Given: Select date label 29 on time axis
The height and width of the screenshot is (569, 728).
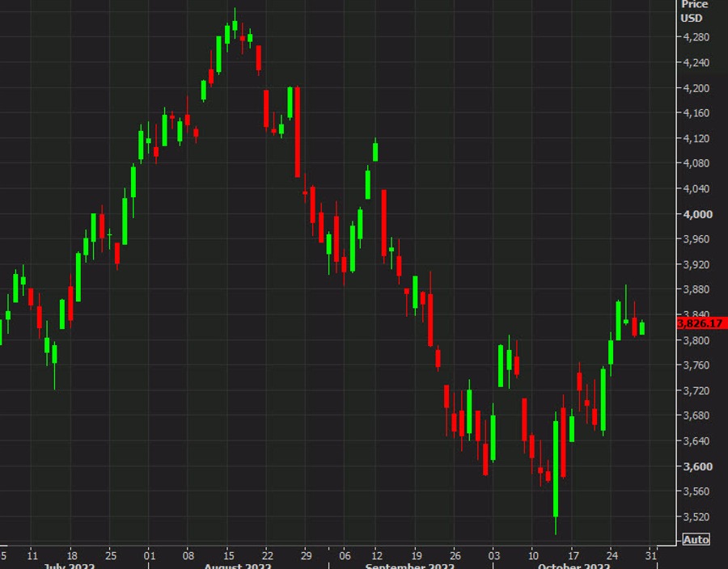Looking at the screenshot, I should pos(306,555).
